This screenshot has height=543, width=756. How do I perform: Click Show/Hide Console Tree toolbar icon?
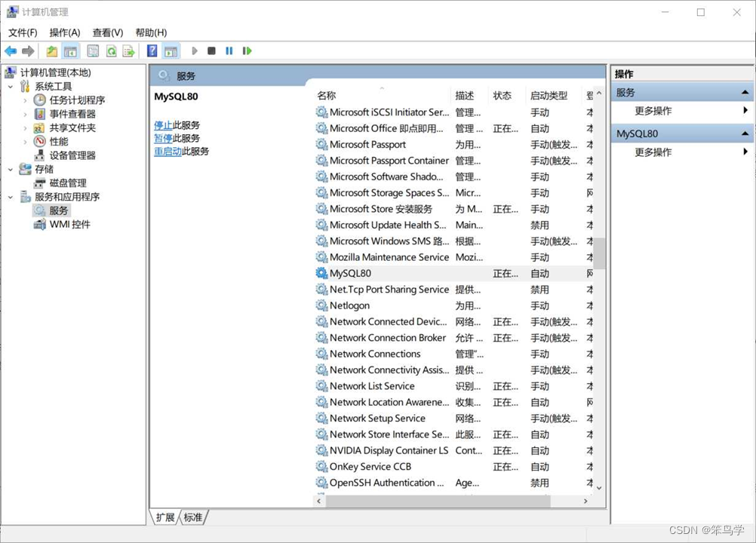(x=70, y=51)
